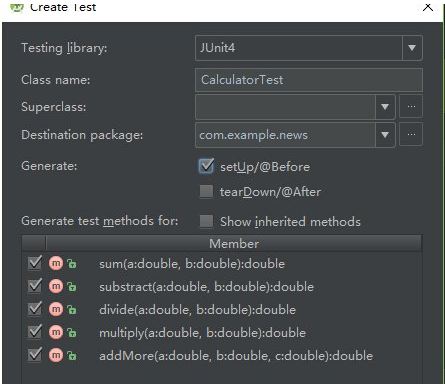Click method icon beside multiply row
The height and width of the screenshot is (384, 445).
pos(56,332)
